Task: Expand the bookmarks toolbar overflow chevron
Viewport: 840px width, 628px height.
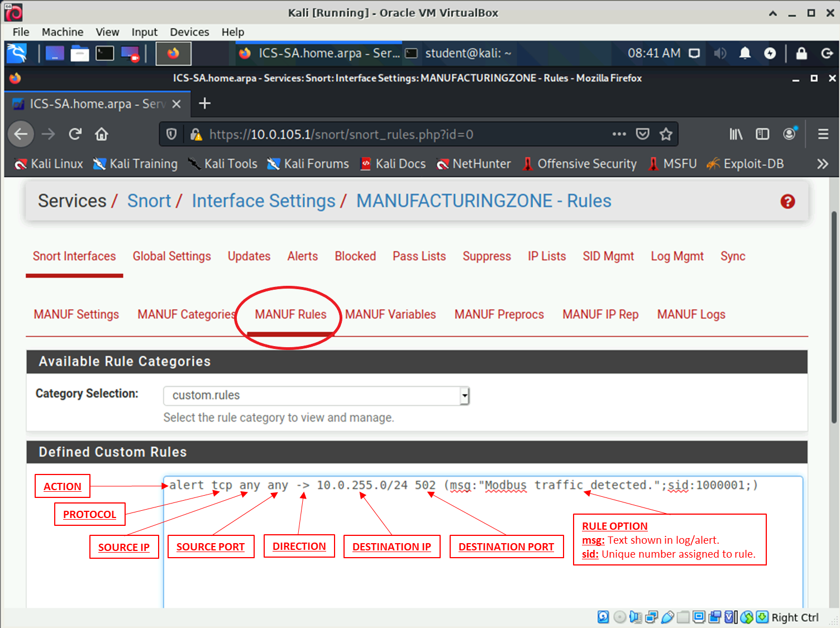Action: point(822,164)
